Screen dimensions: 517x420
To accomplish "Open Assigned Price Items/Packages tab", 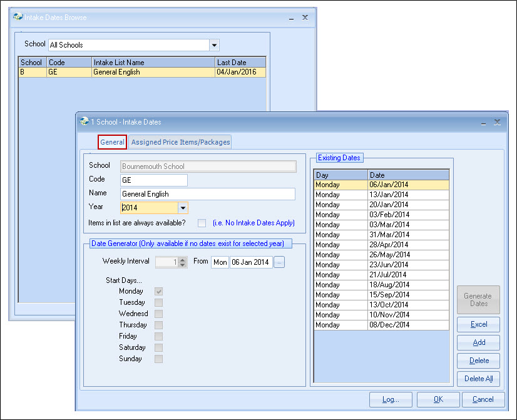I will 180,142.
